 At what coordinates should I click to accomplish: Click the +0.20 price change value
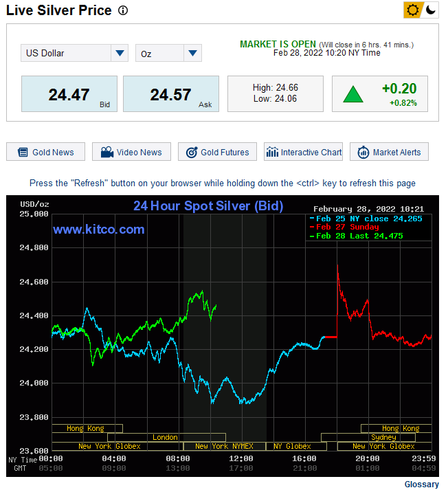pyautogui.click(x=399, y=89)
